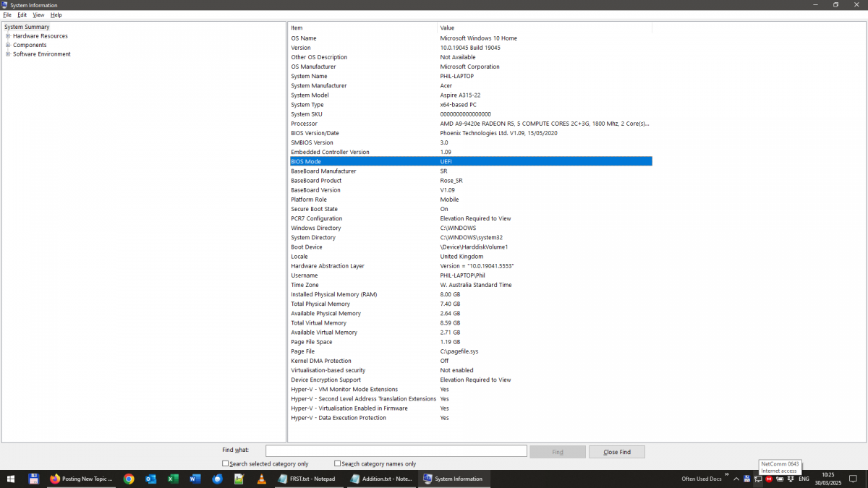868x488 pixels.
Task: Show hidden system tray icons
Action: coord(736,479)
